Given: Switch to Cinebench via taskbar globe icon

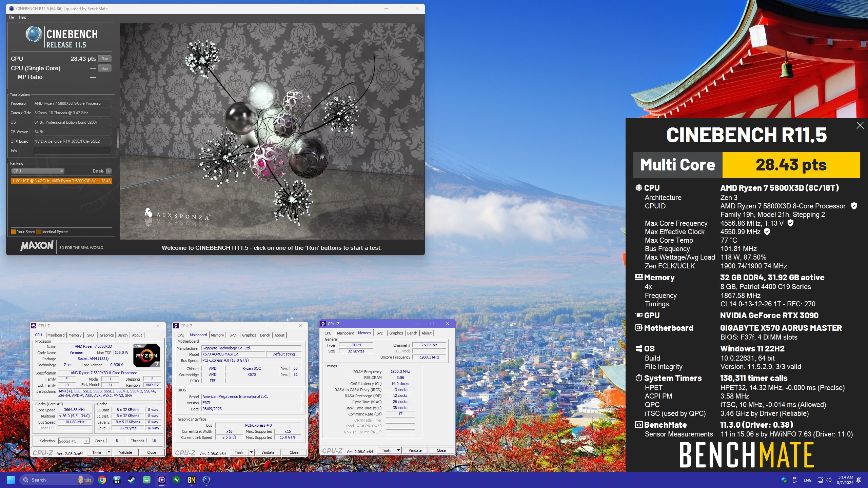Looking at the screenshot, I should pyautogui.click(x=206, y=480).
